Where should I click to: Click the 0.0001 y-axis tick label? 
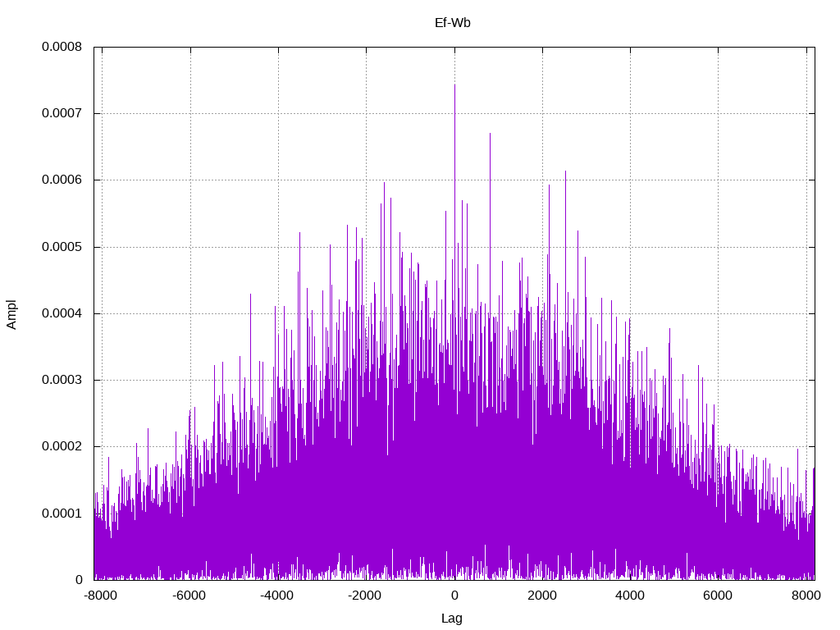(x=62, y=514)
